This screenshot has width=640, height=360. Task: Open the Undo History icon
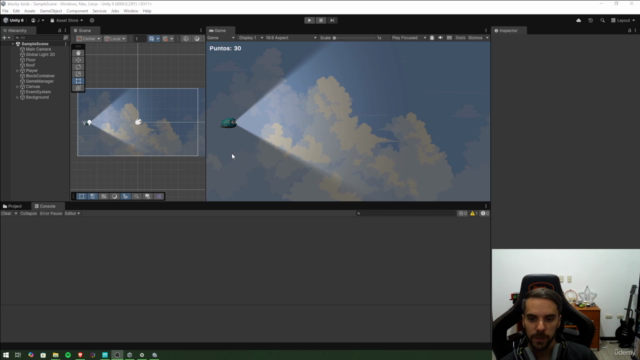tap(590, 20)
